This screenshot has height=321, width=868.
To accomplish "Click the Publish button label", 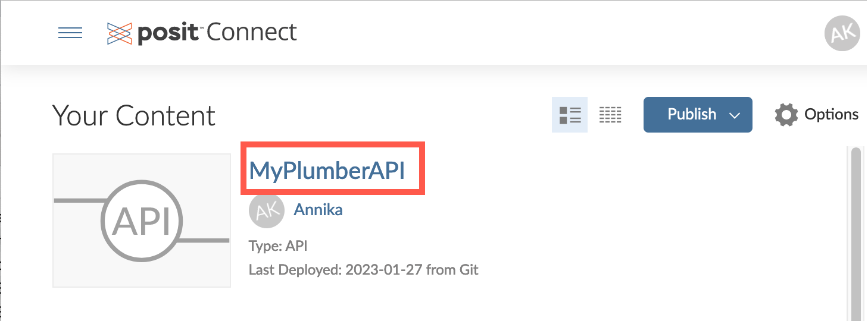I will [x=691, y=114].
